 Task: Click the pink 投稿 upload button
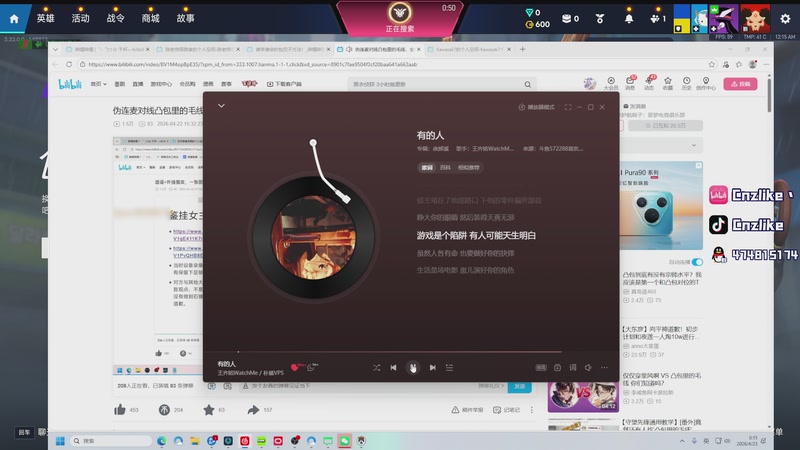click(x=740, y=84)
